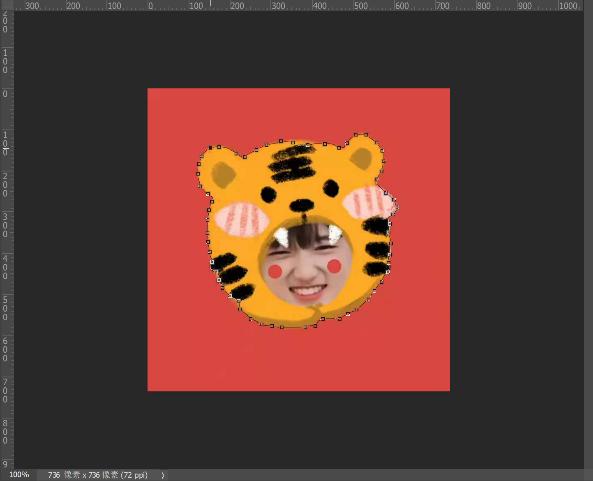Click the brown inner part of the right ear

coord(362,158)
